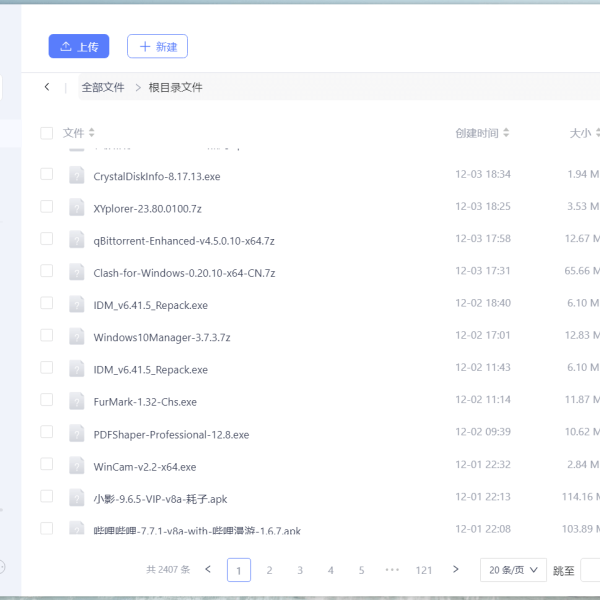Open the 20 条/页 page size dropdown
Screen dimensions: 600x600
pyautogui.click(x=513, y=570)
